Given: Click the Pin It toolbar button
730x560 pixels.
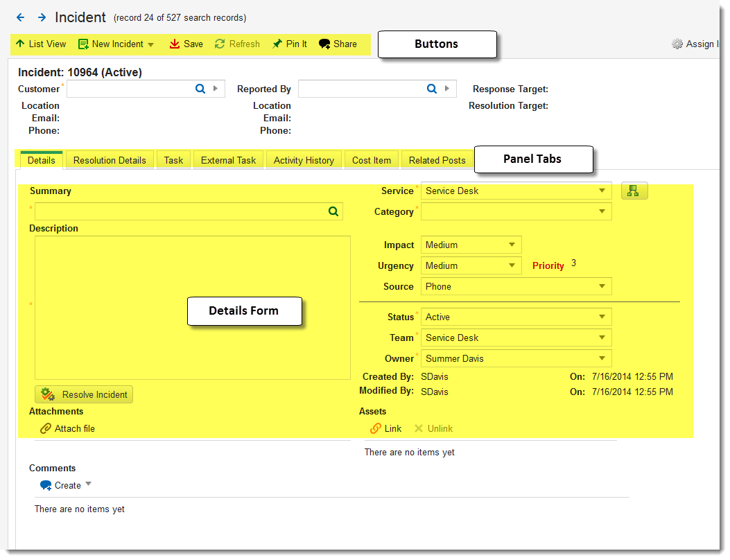Looking at the screenshot, I should click(290, 44).
